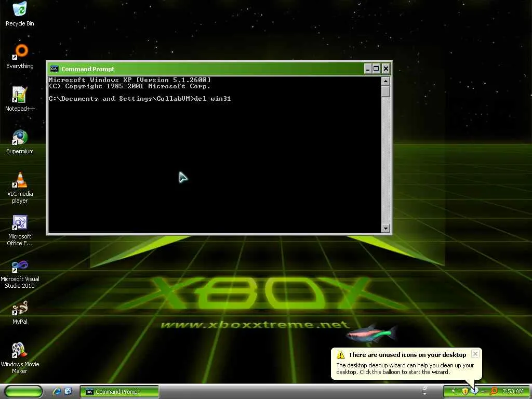Click the orange Everything tray icon
The height and width of the screenshot is (399, 532).
point(494,391)
